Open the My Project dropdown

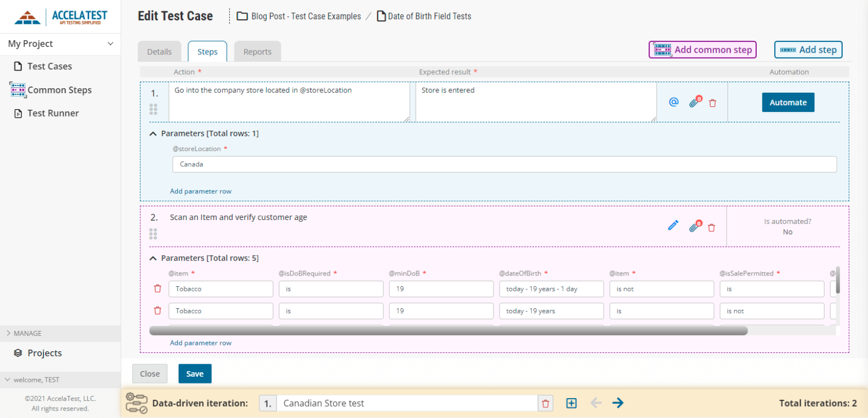(x=60, y=44)
